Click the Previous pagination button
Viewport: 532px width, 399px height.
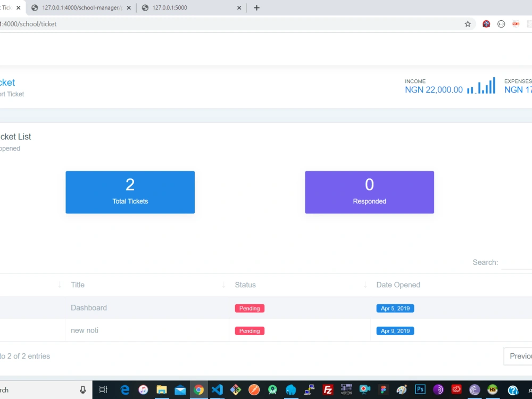coord(518,356)
